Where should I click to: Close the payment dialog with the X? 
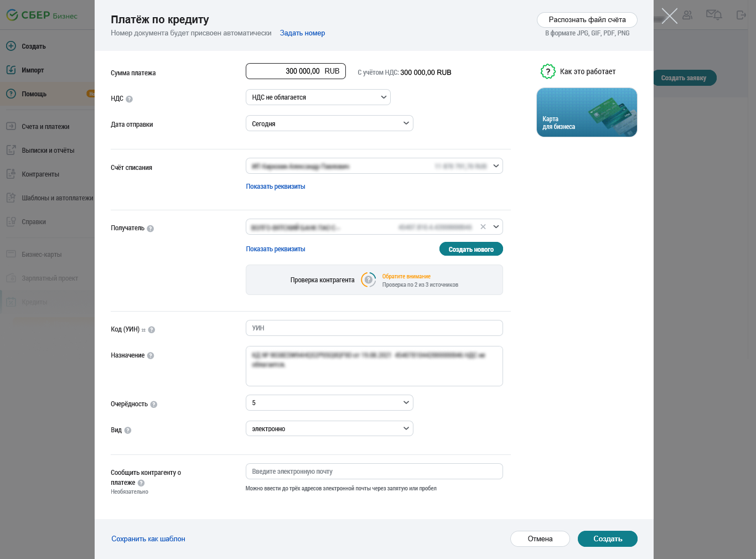(x=669, y=16)
